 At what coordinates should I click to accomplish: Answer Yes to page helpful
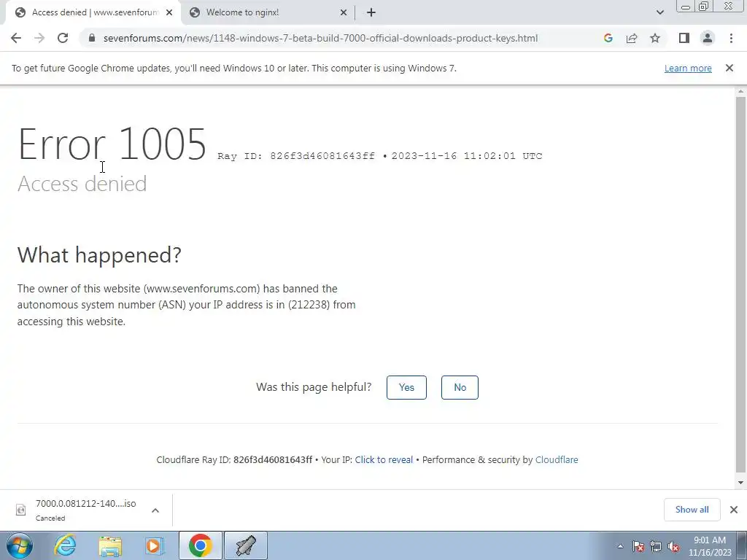point(406,387)
